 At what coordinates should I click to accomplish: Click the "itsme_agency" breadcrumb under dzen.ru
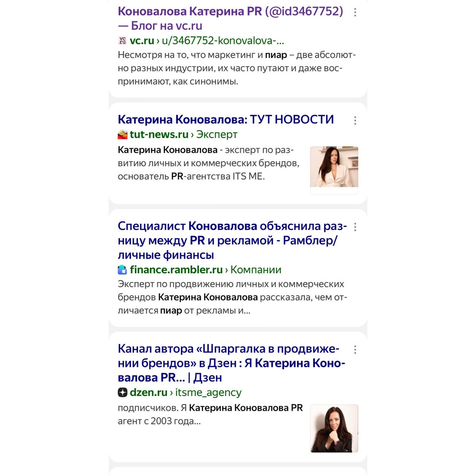tap(208, 392)
